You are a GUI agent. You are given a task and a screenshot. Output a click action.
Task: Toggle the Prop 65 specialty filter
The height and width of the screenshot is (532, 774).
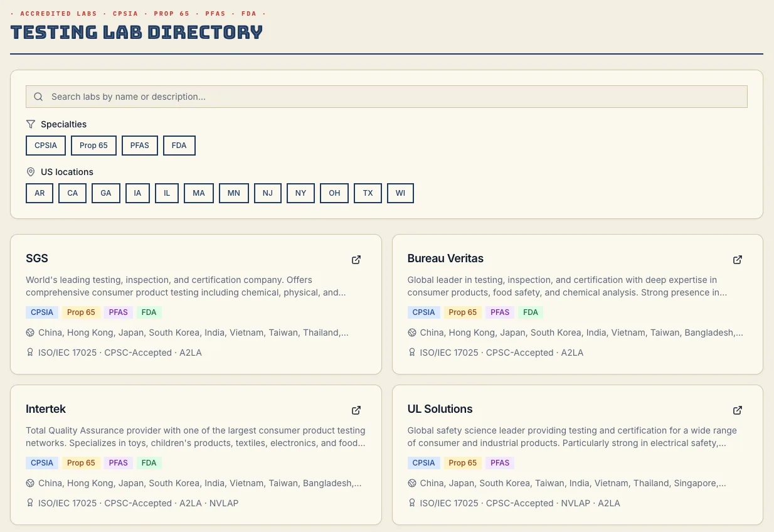93,146
